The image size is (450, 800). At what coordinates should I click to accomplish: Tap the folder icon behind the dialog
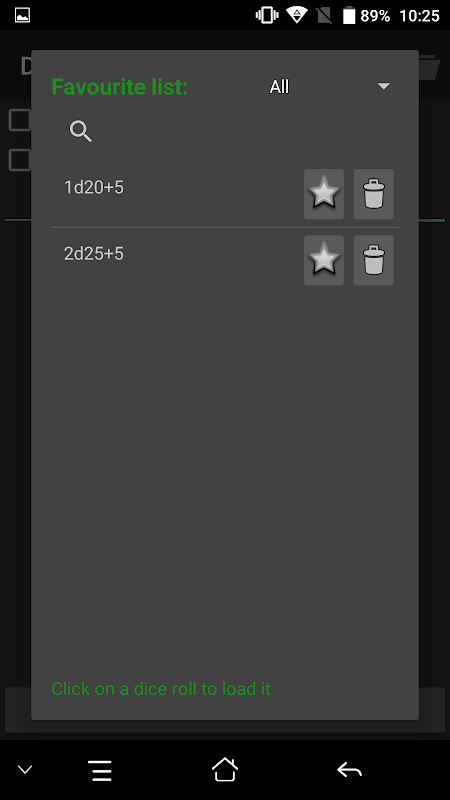(430, 67)
